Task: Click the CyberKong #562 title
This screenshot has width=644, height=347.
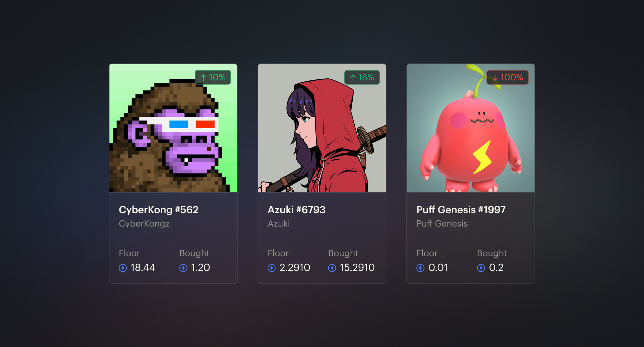Action: click(158, 210)
